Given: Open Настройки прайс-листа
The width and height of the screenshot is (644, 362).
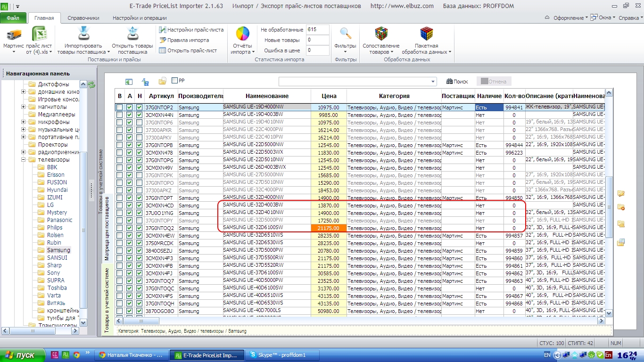Looking at the screenshot, I should (x=191, y=30).
